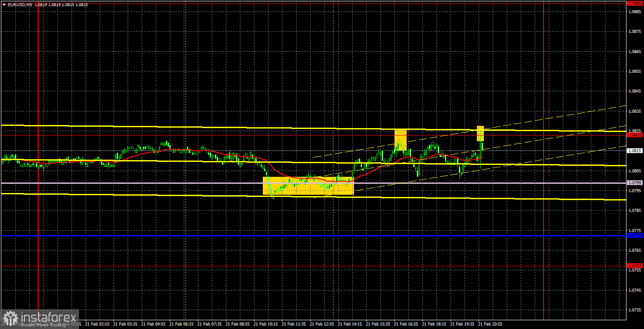The image size is (644, 329).
Task: Click the 21 Feb 04:55 time label
Action: click(x=153, y=324)
